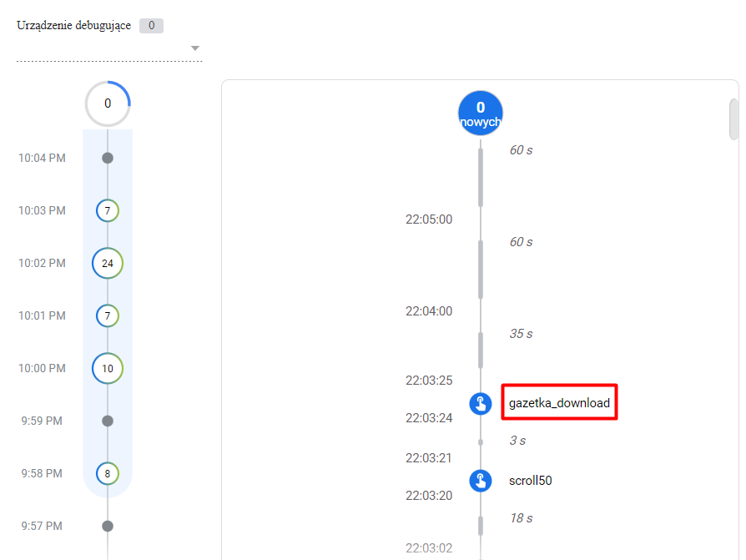The image size is (746, 560).
Task: Open the 10:02 PM bubble with 24 events
Action: point(108,263)
